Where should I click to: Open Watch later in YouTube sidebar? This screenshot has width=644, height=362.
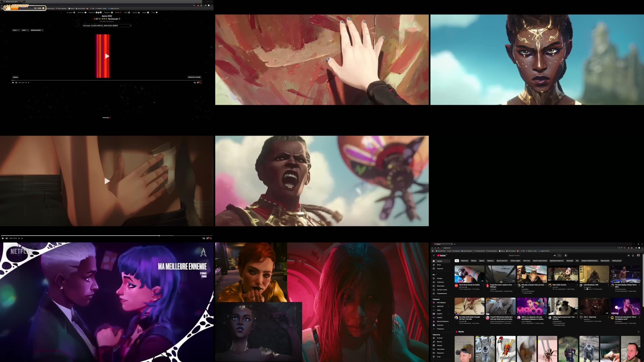click(x=441, y=290)
